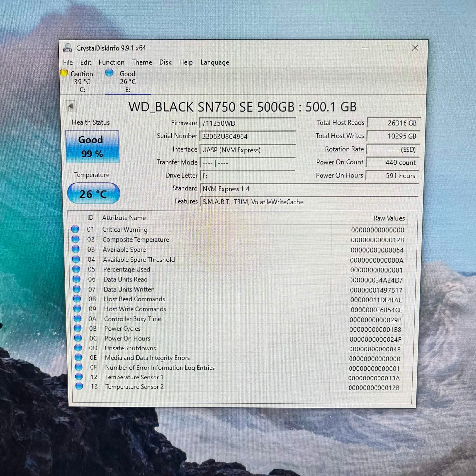
Task: Click disk title WD_BLACK SN750 SE 500GB
Action: (x=242, y=107)
